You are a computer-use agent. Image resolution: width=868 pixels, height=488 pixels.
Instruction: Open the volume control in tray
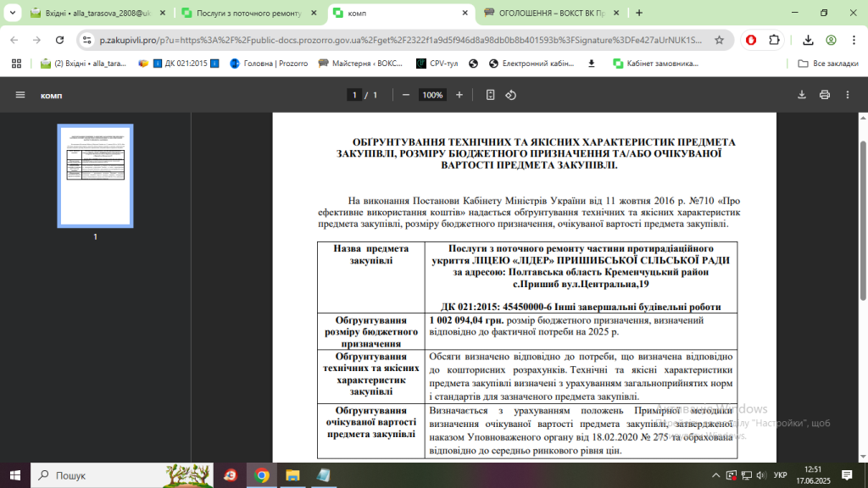762,475
